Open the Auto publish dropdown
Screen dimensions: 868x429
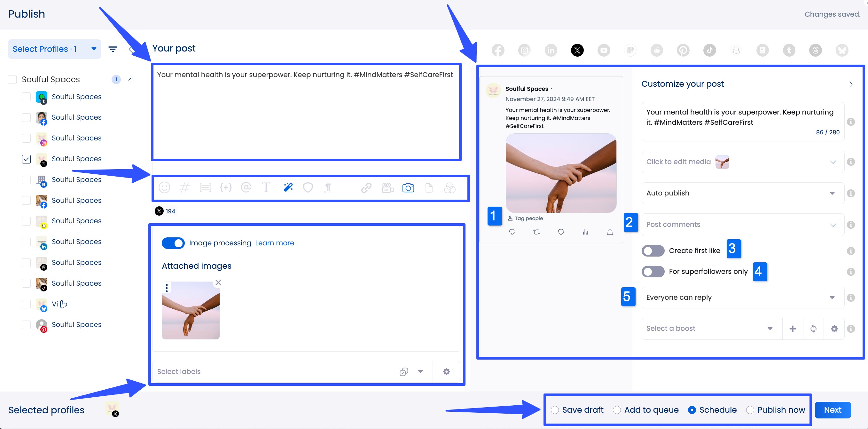pyautogui.click(x=741, y=193)
